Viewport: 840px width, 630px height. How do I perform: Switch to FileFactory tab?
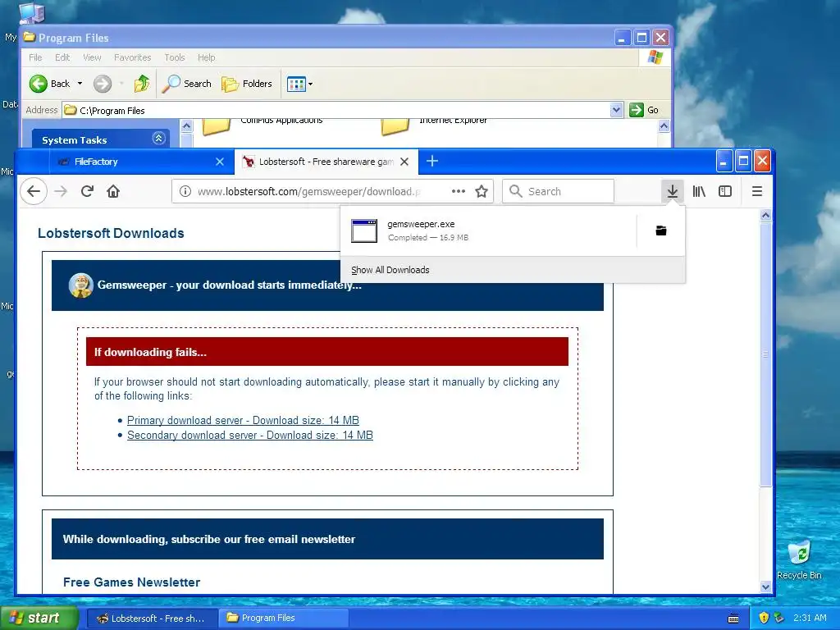click(141, 162)
